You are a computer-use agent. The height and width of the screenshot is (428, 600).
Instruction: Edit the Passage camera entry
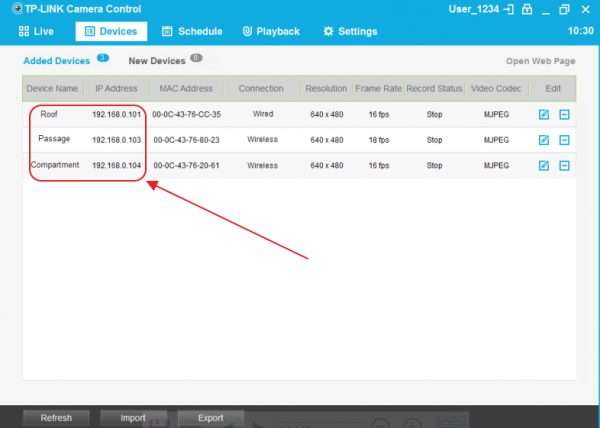544,140
